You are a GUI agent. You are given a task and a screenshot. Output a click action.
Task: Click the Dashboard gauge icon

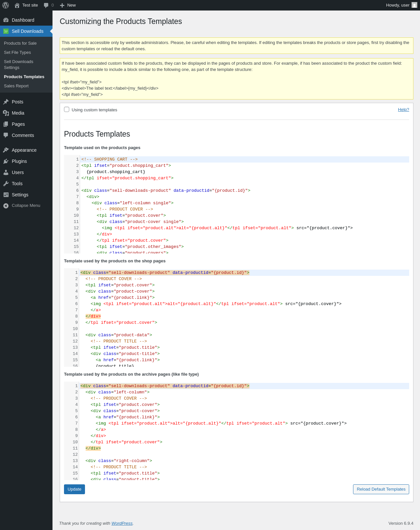pyautogui.click(x=6, y=20)
